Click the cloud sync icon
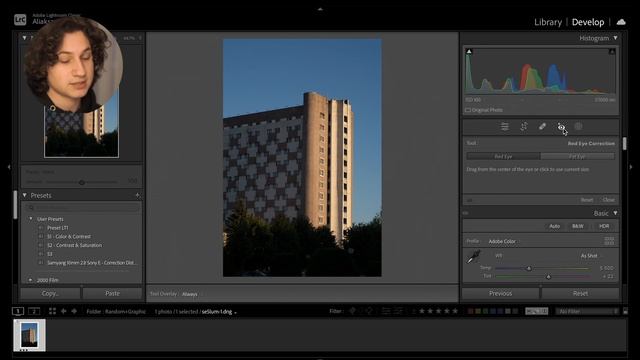Image resolution: width=640 pixels, height=360 pixels. [621, 22]
